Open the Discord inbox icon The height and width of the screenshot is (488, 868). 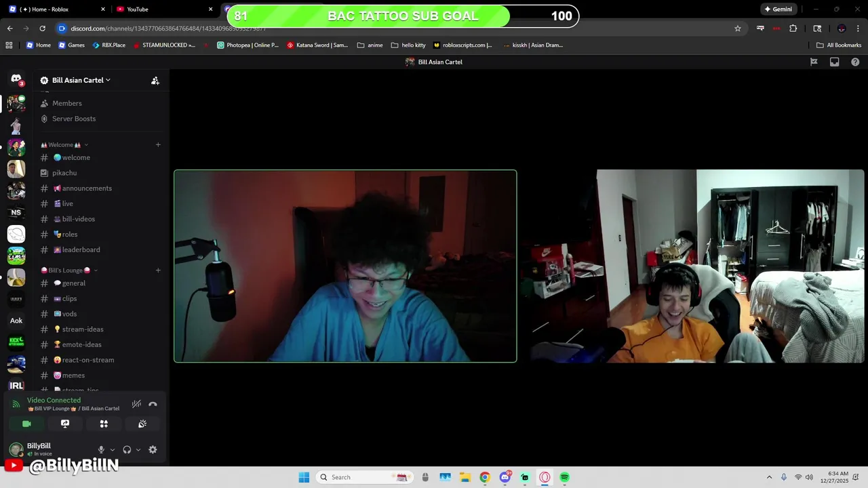835,62
